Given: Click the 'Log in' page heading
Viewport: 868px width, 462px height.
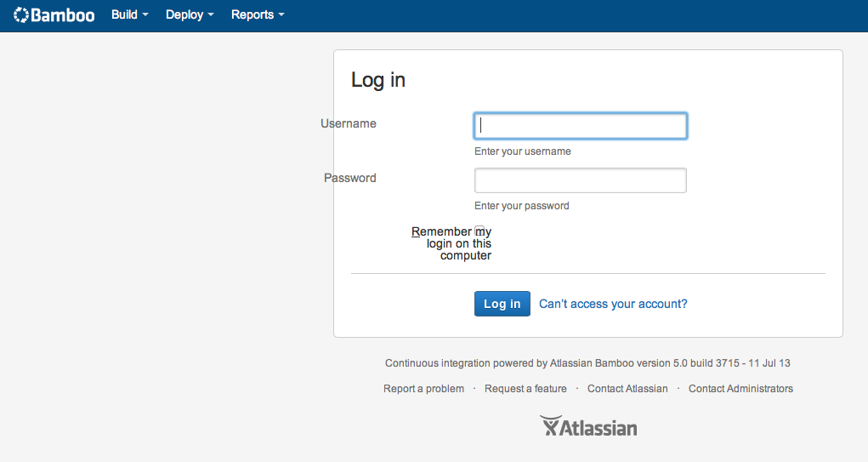Looking at the screenshot, I should 378,80.
